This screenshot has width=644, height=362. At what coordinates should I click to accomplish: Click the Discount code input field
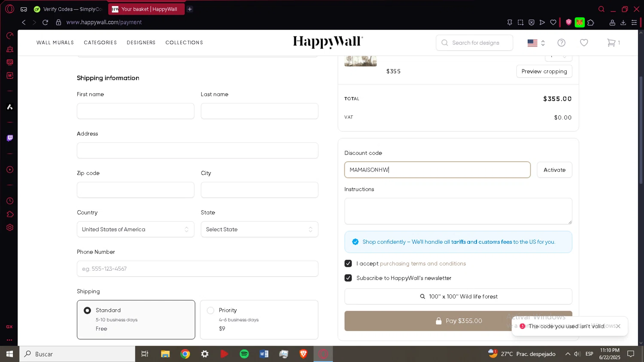tap(437, 170)
